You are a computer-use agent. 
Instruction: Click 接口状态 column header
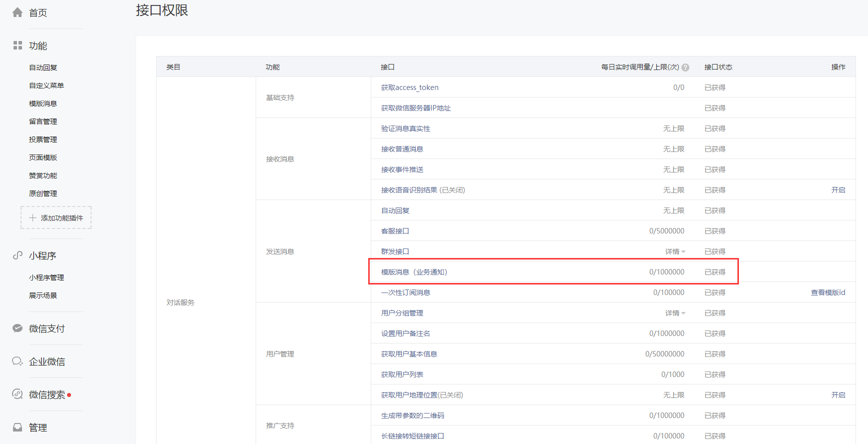(718, 67)
